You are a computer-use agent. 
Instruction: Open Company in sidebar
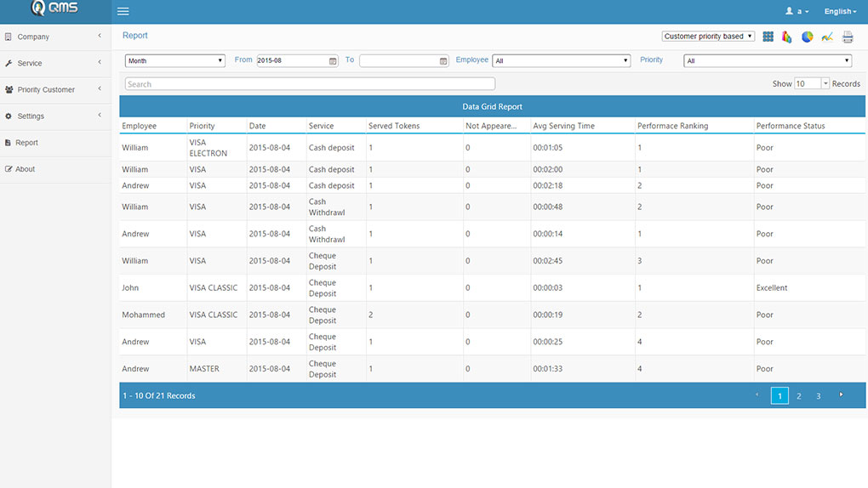(x=55, y=37)
